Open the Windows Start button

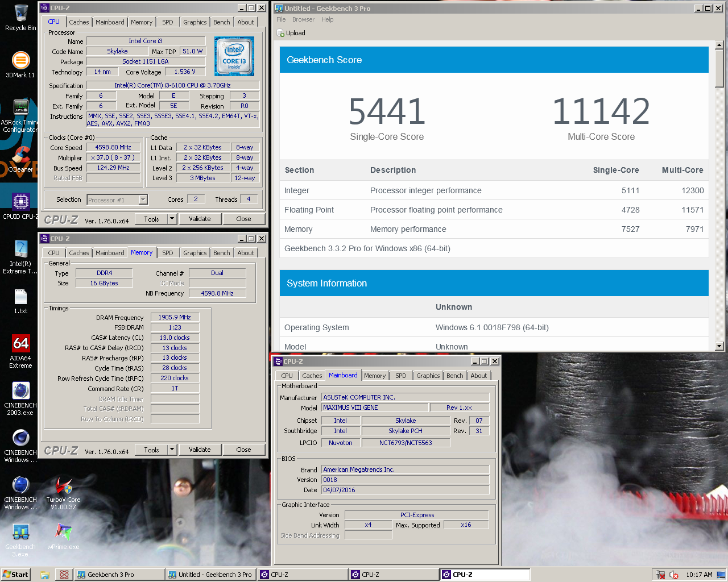[x=15, y=575]
